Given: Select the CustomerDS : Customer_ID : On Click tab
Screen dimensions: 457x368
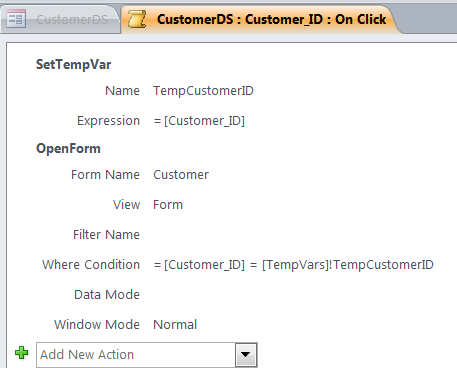Looking at the screenshot, I should (260, 19).
